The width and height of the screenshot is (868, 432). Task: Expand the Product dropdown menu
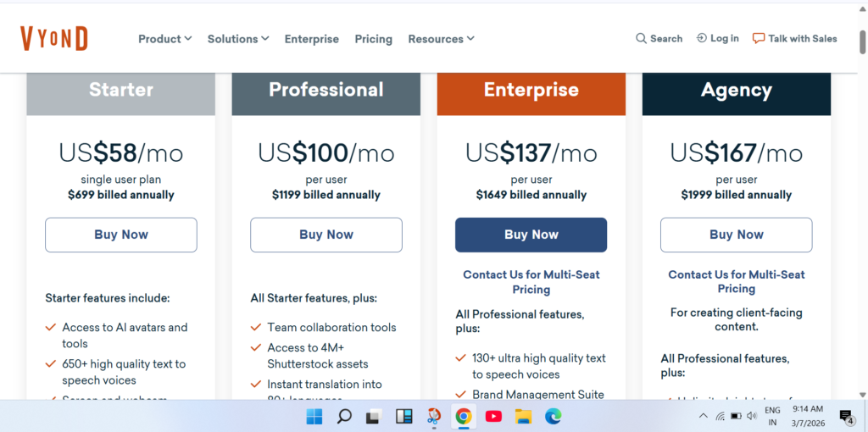coord(164,39)
